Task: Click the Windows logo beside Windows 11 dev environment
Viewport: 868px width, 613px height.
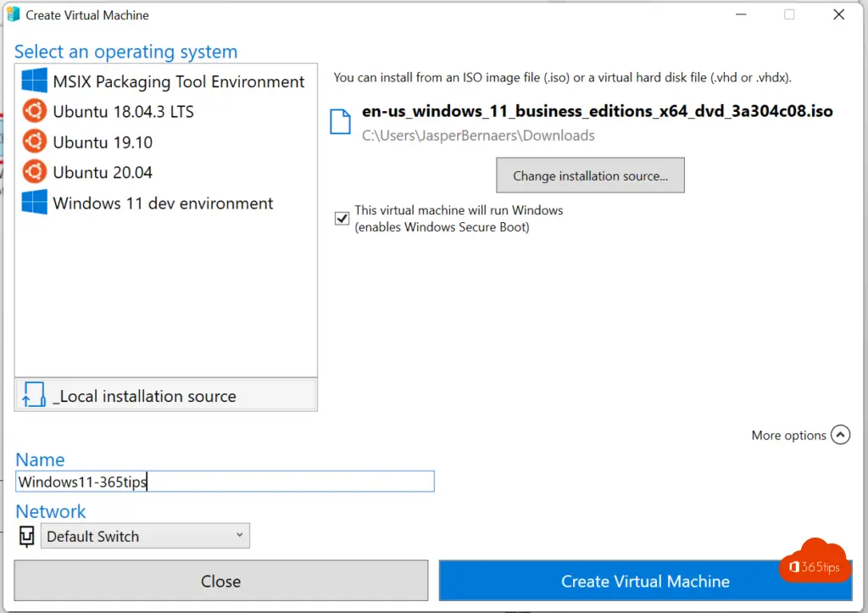Action: (34, 202)
